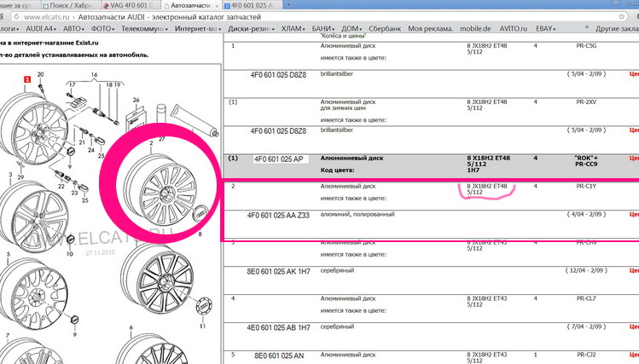The image size is (639, 364).
Task: Open the AVITO.ru bookmark
Action: click(513, 28)
